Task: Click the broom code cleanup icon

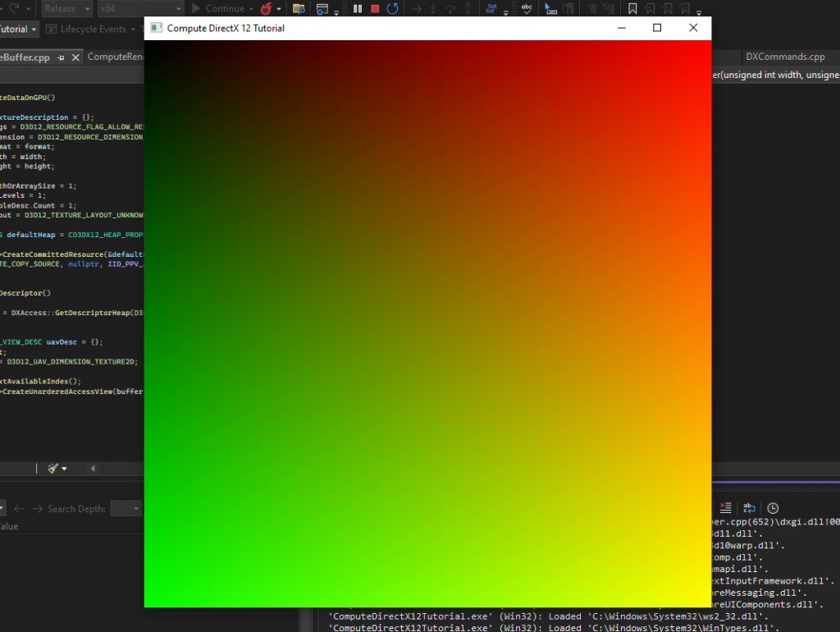Action: [x=53, y=469]
